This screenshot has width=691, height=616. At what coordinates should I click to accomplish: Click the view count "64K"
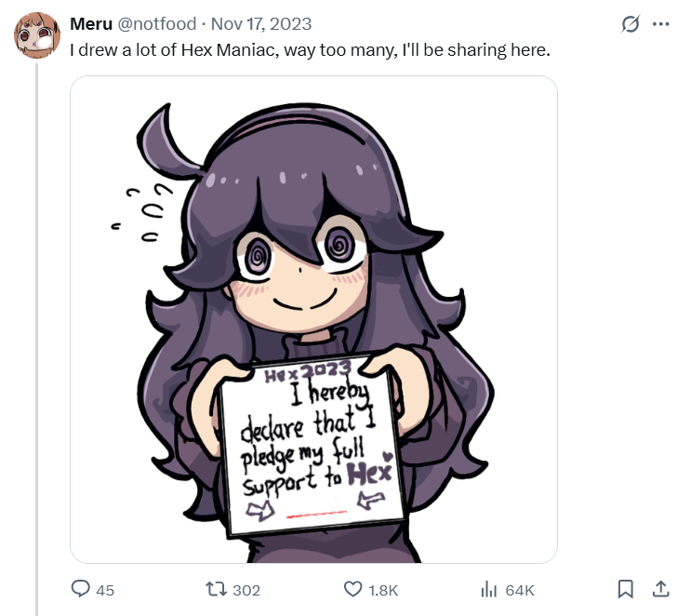pos(520,590)
